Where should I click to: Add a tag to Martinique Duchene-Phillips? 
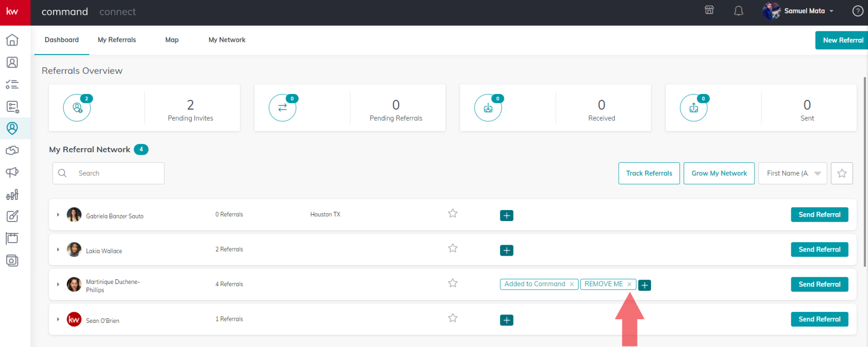click(x=645, y=285)
